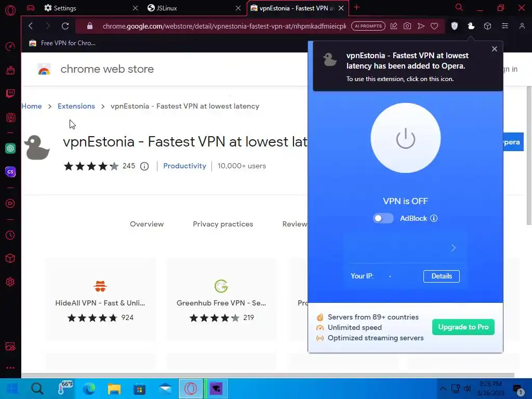The image size is (532, 399).
Task: Open ChatGPT sidebar icon
Action: (x=10, y=148)
